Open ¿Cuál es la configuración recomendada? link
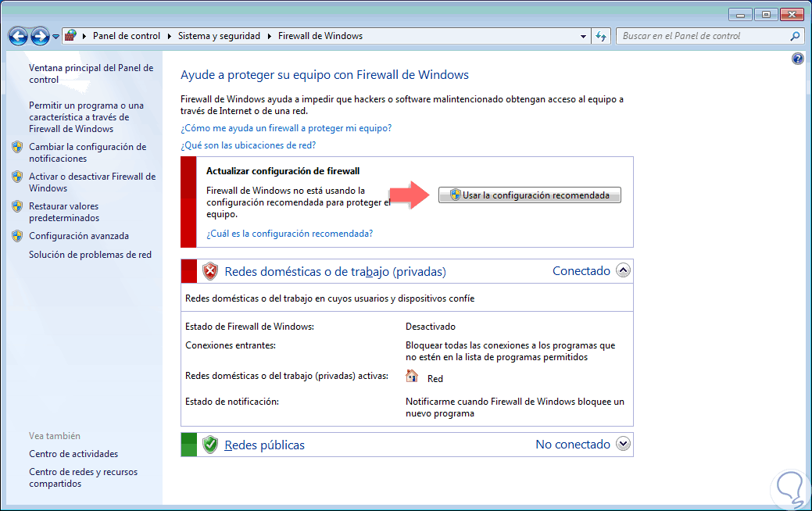The width and height of the screenshot is (812, 511). click(289, 234)
